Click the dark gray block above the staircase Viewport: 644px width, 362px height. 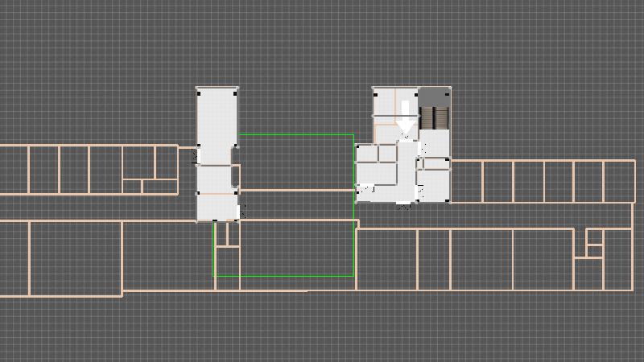click(435, 96)
